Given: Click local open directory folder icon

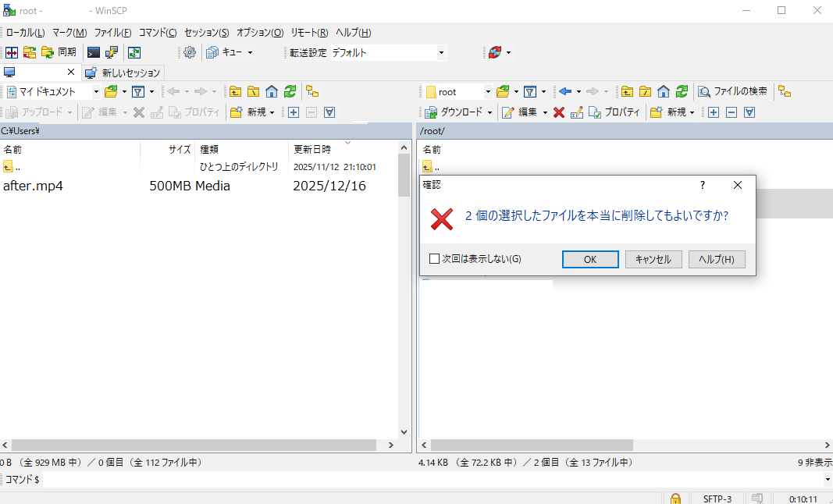Looking at the screenshot, I should [x=111, y=92].
